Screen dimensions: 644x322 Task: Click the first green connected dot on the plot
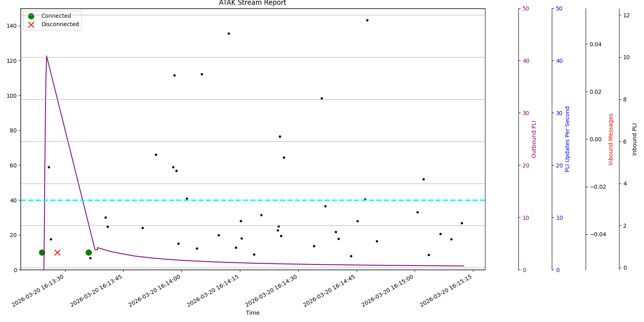42,252
